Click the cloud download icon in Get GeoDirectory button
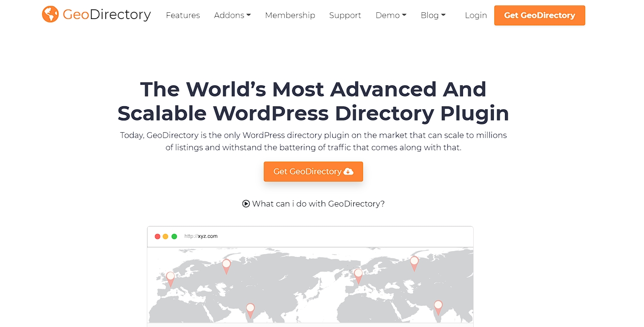 (x=348, y=171)
